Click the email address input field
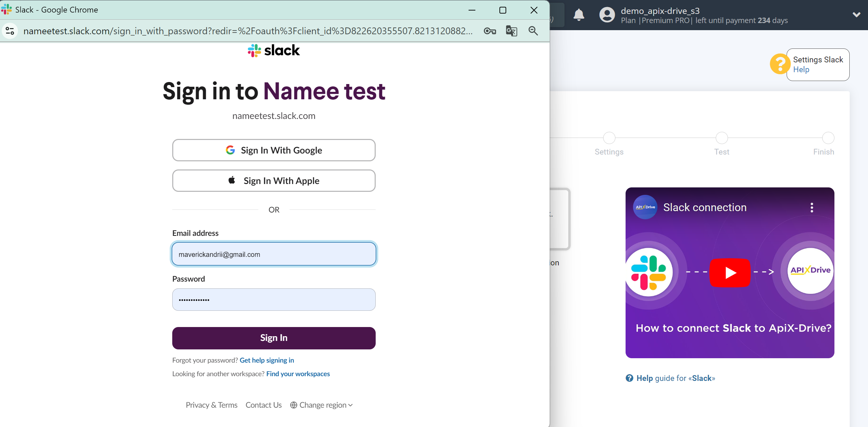868x427 pixels. pyautogui.click(x=274, y=254)
